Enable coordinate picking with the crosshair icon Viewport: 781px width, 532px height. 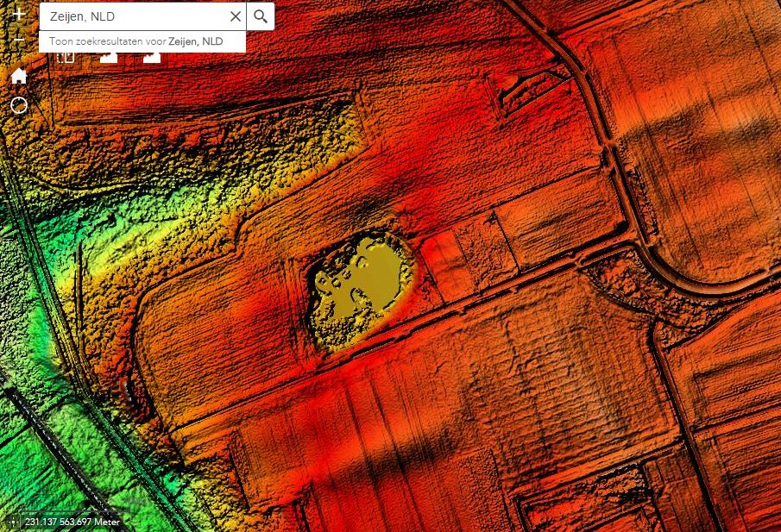click(12, 522)
